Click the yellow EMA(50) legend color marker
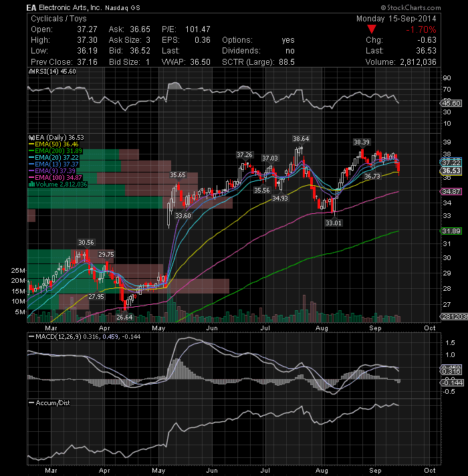 (31, 144)
